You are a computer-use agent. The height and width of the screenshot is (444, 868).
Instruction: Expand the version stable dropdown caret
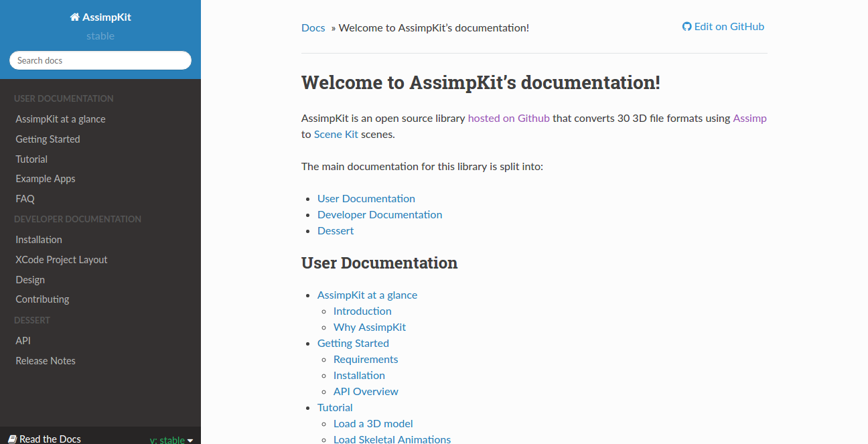tap(190, 441)
